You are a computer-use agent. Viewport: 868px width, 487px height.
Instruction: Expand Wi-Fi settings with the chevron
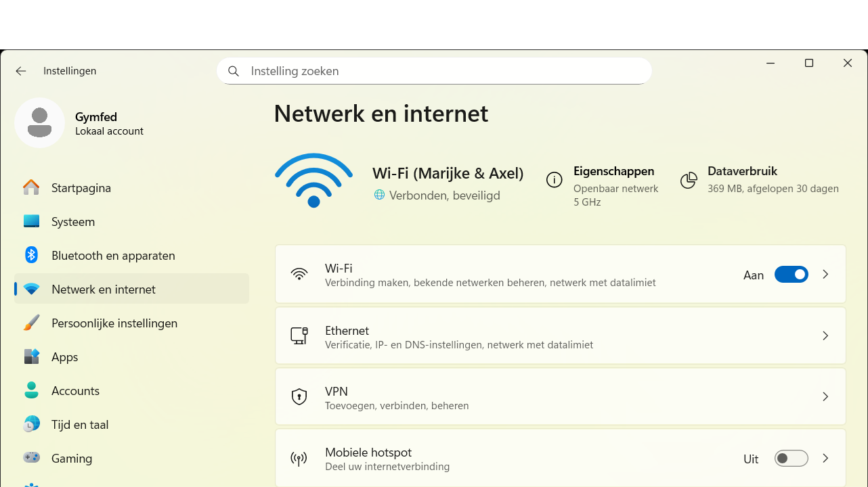click(x=825, y=275)
